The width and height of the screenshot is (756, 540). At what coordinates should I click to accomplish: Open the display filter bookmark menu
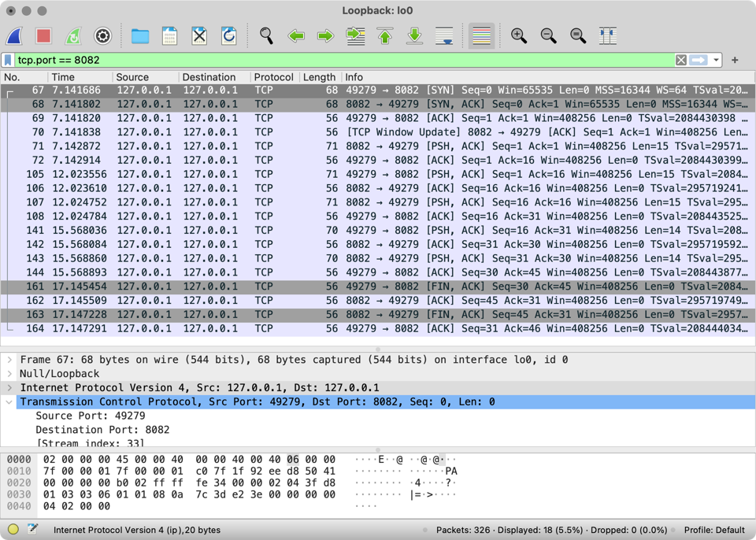click(x=8, y=60)
